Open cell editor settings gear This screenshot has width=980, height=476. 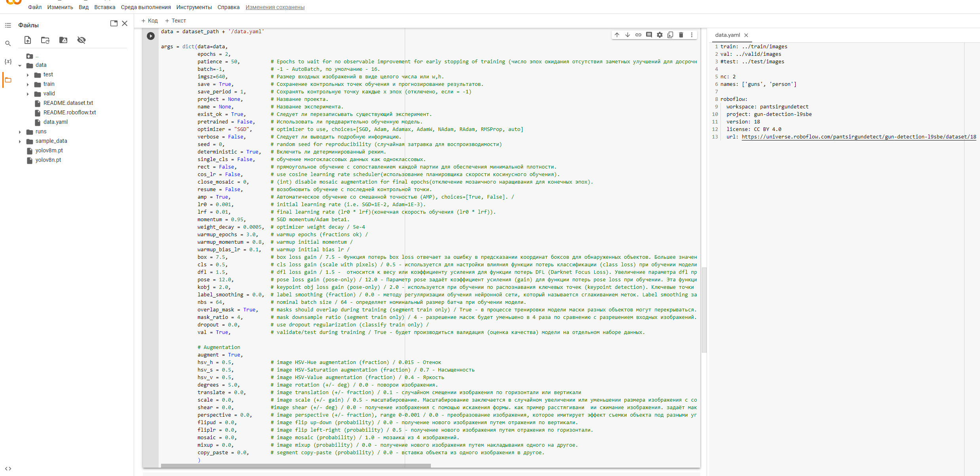(x=659, y=35)
